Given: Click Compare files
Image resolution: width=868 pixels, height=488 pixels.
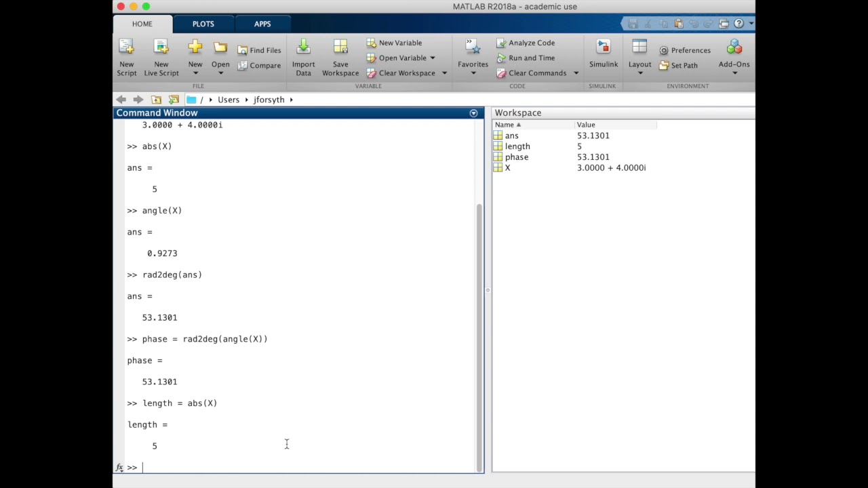Looking at the screenshot, I should coord(259,66).
